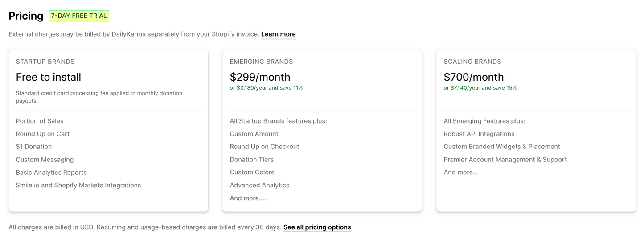The image size is (644, 235).
Task: Select the STARTUP BRANDS plan title
Action: click(x=45, y=62)
